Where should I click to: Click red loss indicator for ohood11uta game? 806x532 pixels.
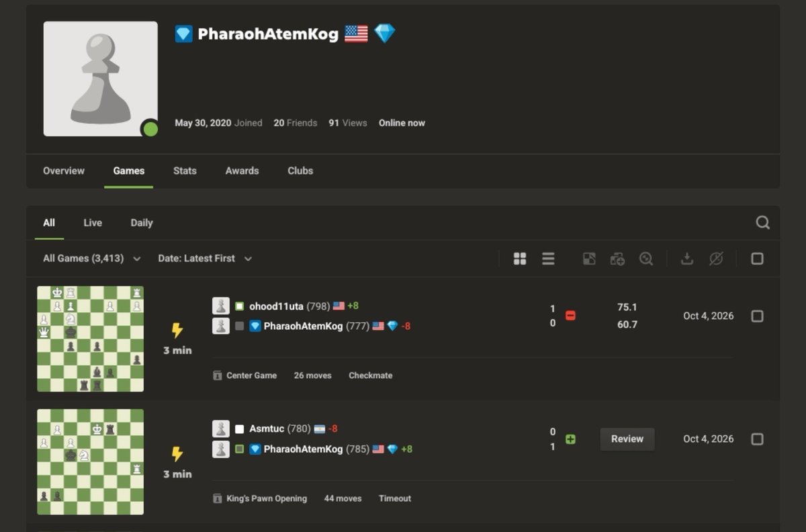570,316
